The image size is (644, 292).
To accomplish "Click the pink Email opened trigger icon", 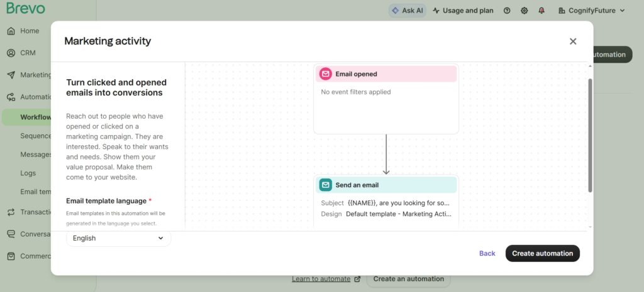I will (x=326, y=74).
